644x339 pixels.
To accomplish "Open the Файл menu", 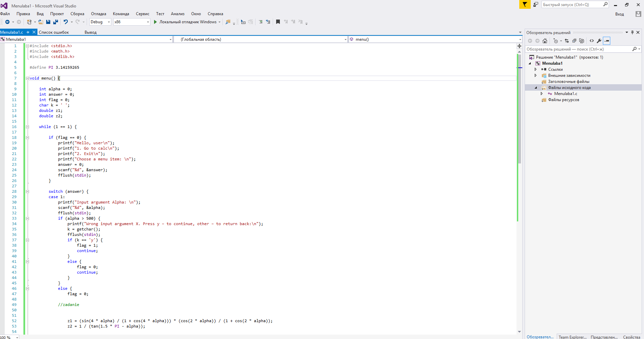I will click(5, 14).
